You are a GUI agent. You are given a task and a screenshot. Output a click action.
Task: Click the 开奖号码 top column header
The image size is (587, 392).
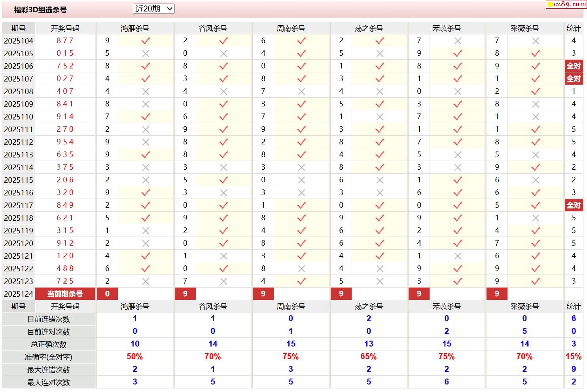point(65,28)
